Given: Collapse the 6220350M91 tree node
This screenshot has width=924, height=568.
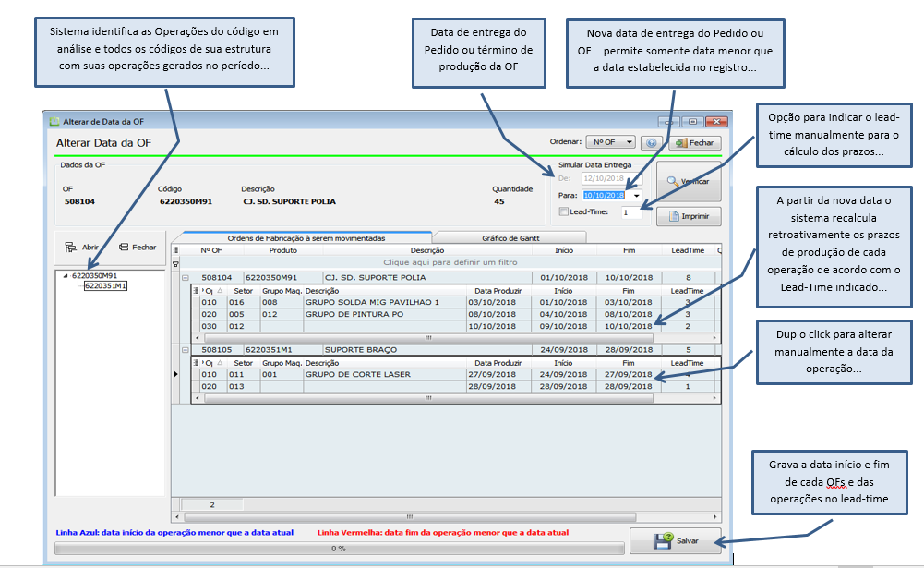Looking at the screenshot, I should click(65, 275).
